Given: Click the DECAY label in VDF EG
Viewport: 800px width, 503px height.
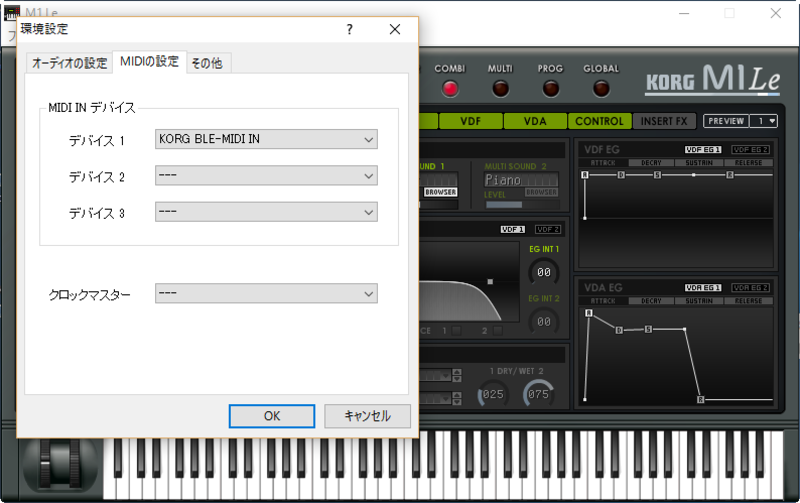Looking at the screenshot, I should 651,163.
